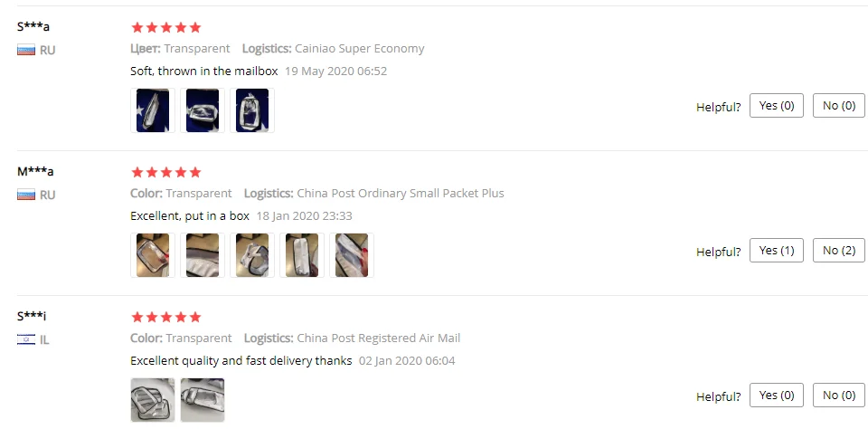The image size is (868, 429).
Task: Mark S***a's review helpful with Yes (0)
Action: point(776,105)
